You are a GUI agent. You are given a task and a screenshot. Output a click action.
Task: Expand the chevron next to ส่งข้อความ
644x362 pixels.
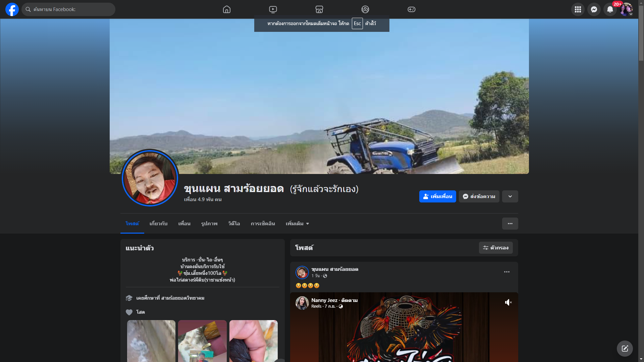point(510,196)
